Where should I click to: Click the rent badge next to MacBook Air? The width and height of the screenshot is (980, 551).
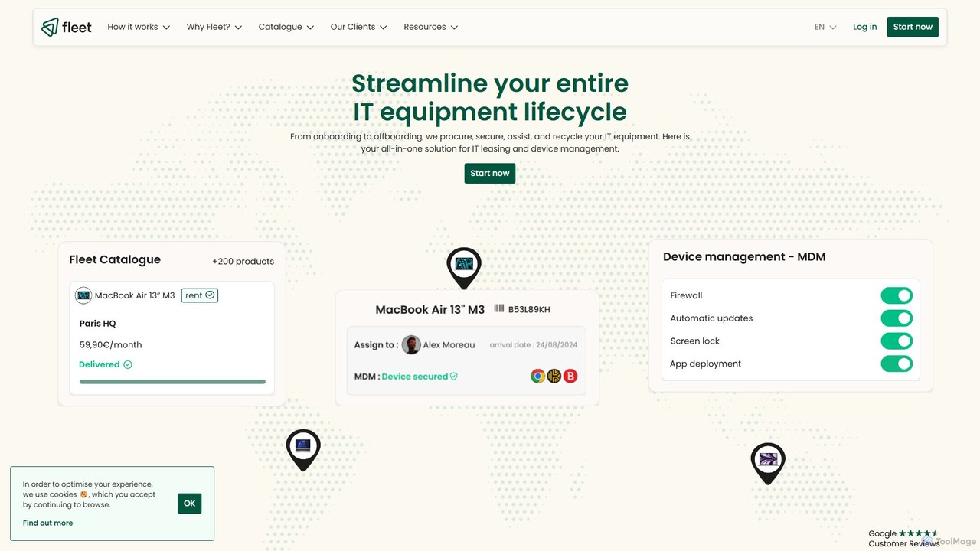pos(200,295)
